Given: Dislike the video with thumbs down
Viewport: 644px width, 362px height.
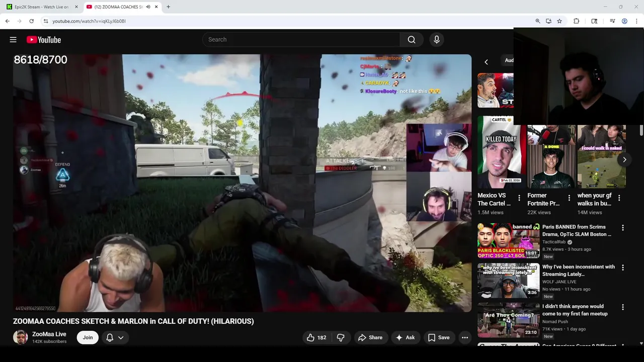Looking at the screenshot, I should pos(341,337).
